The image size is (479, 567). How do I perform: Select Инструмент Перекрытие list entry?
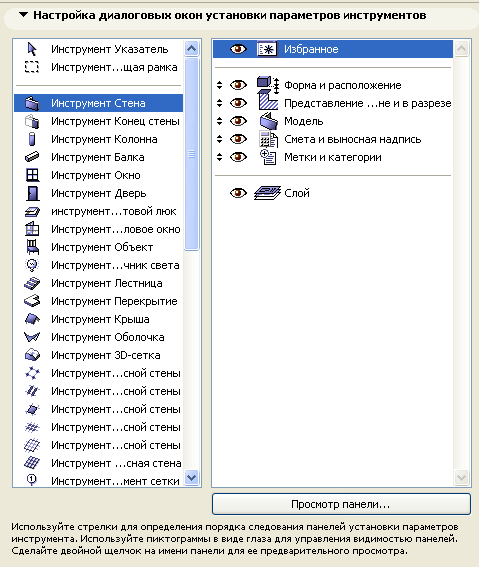(99, 301)
